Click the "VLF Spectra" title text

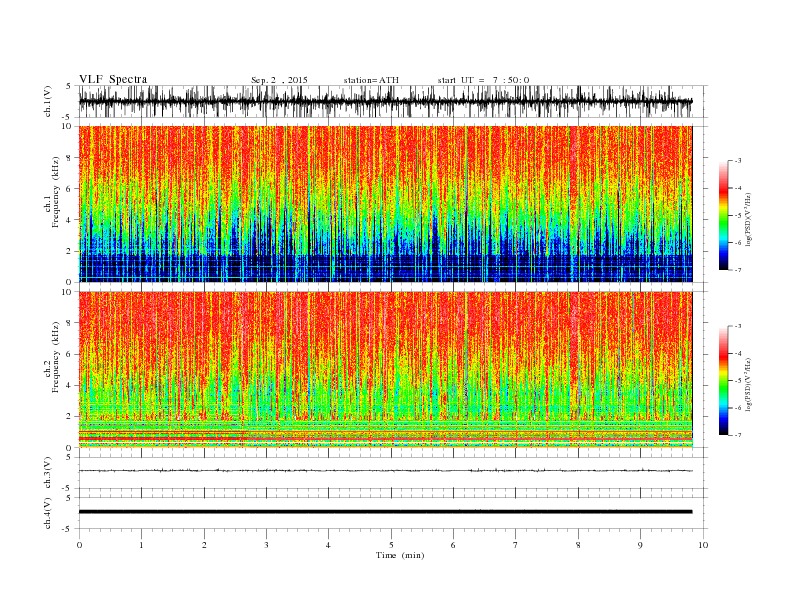113,79
